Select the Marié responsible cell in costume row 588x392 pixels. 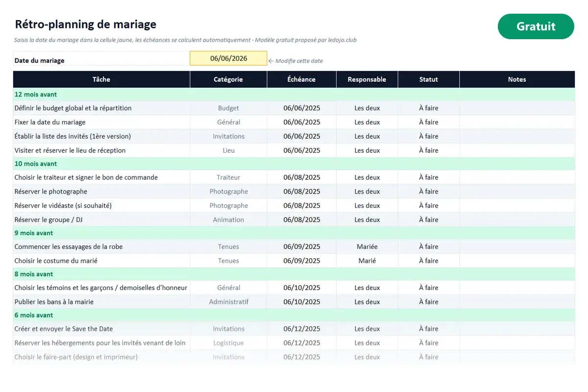click(x=367, y=261)
